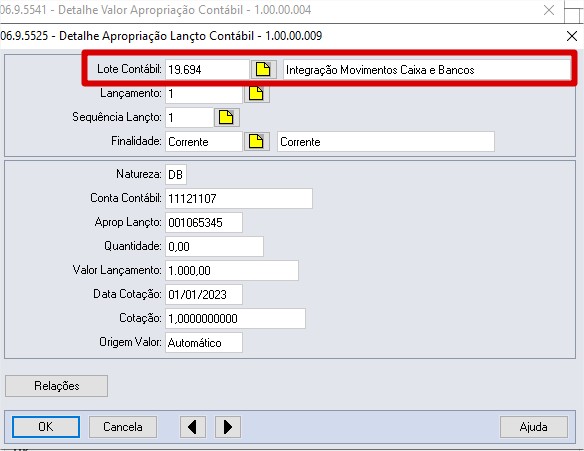Click the Sequência Lançto: label
The width and height of the screenshot is (584, 451).
(117, 117)
